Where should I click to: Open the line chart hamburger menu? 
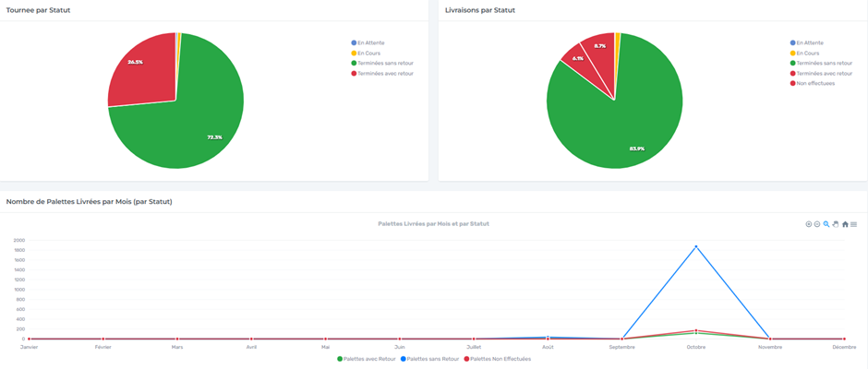pos(853,224)
